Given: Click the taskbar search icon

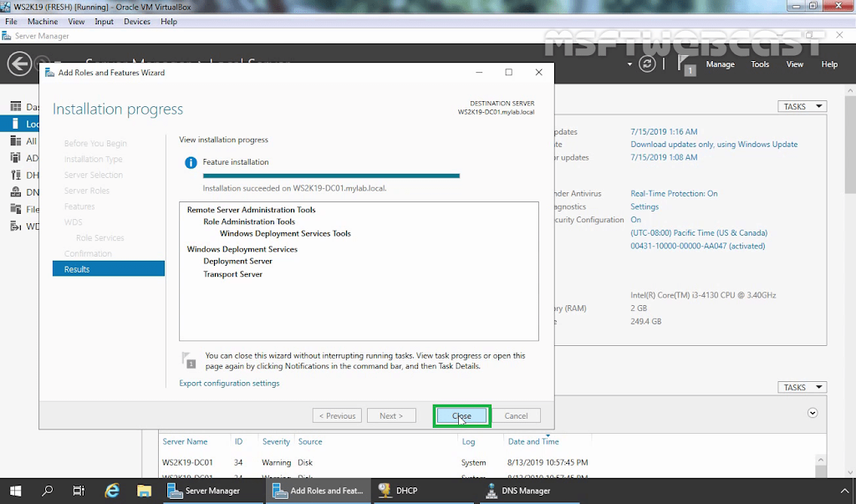Looking at the screenshot, I should pyautogui.click(x=48, y=491).
